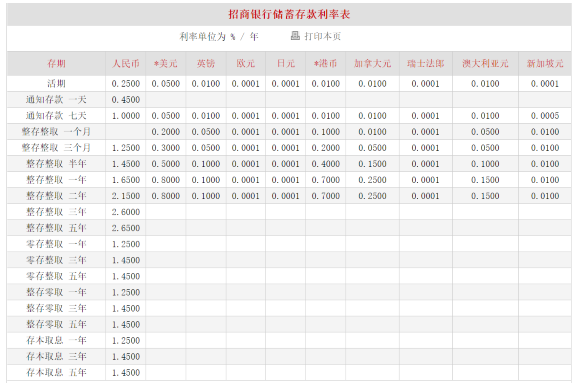Select the 1.0000 rate for 通知存款 七天

(x=126, y=116)
